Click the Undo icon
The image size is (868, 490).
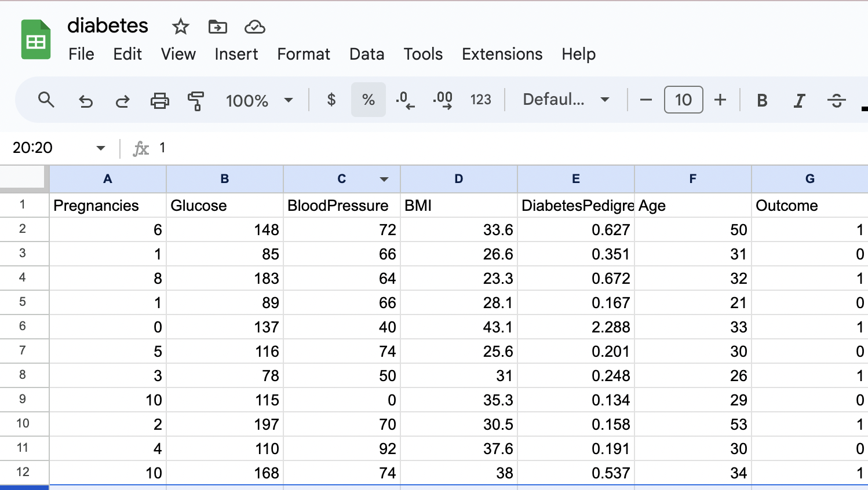[86, 100]
